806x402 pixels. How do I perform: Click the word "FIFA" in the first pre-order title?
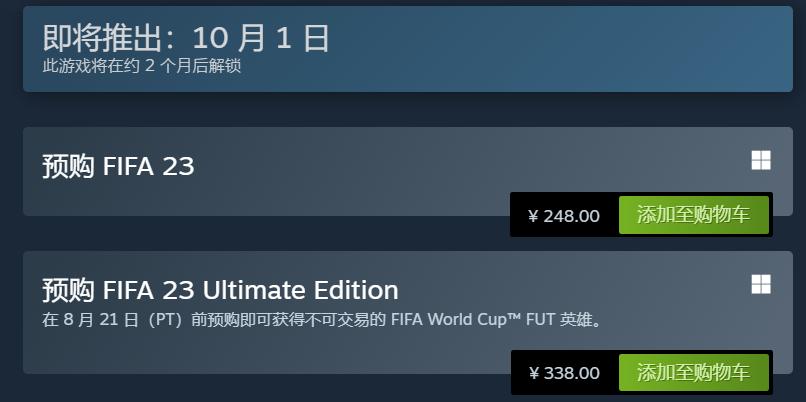click(x=128, y=166)
